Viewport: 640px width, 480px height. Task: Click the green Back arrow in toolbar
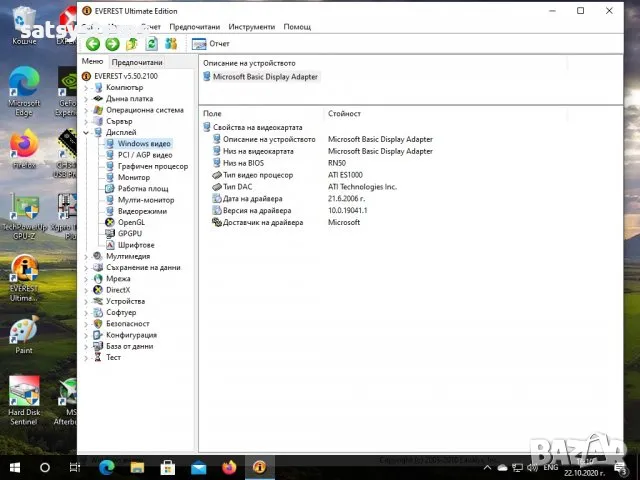pyautogui.click(x=93, y=44)
